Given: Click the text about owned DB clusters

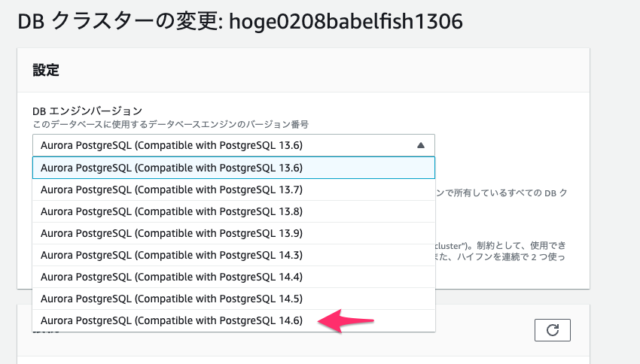Looking at the screenshot, I should 501,193.
